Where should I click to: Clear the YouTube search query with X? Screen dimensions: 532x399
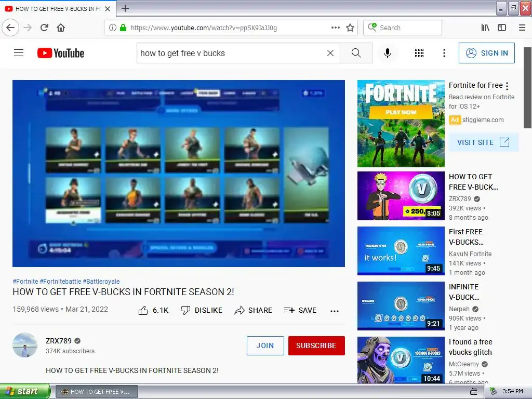330,53
